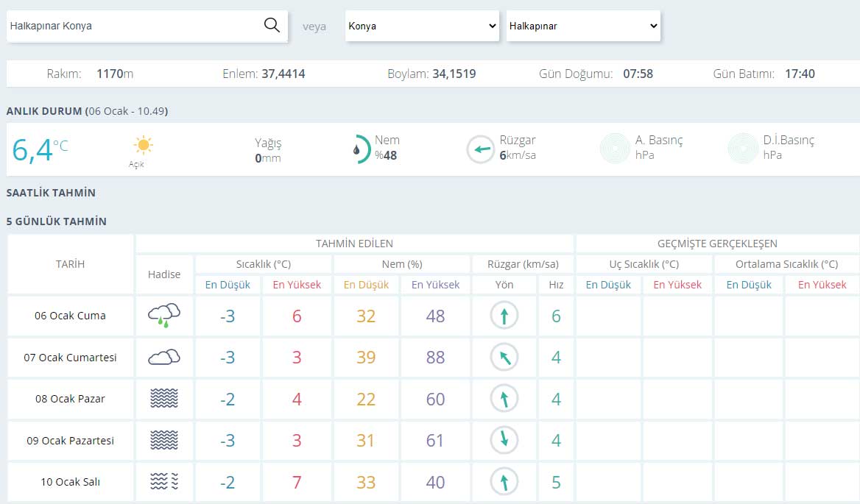
Task: Click the 6,4°C current temperature
Action: click(x=40, y=149)
